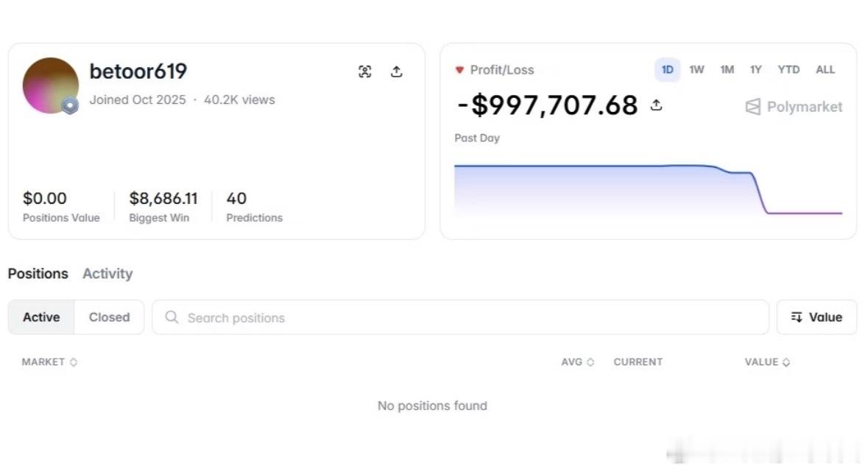The width and height of the screenshot is (868, 472).
Task: Select the 1D time range
Action: pyautogui.click(x=668, y=70)
